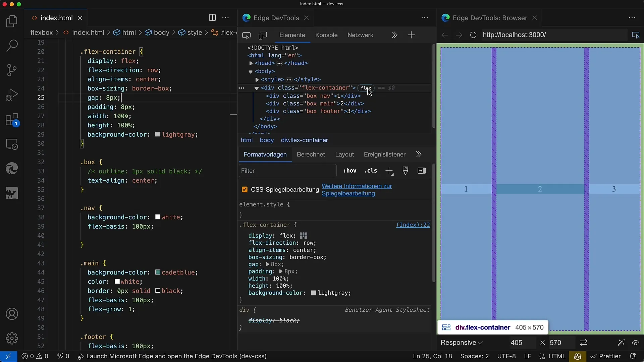Image resolution: width=644 pixels, height=362 pixels.
Task: Reload the localhost browser page
Action: (473, 35)
